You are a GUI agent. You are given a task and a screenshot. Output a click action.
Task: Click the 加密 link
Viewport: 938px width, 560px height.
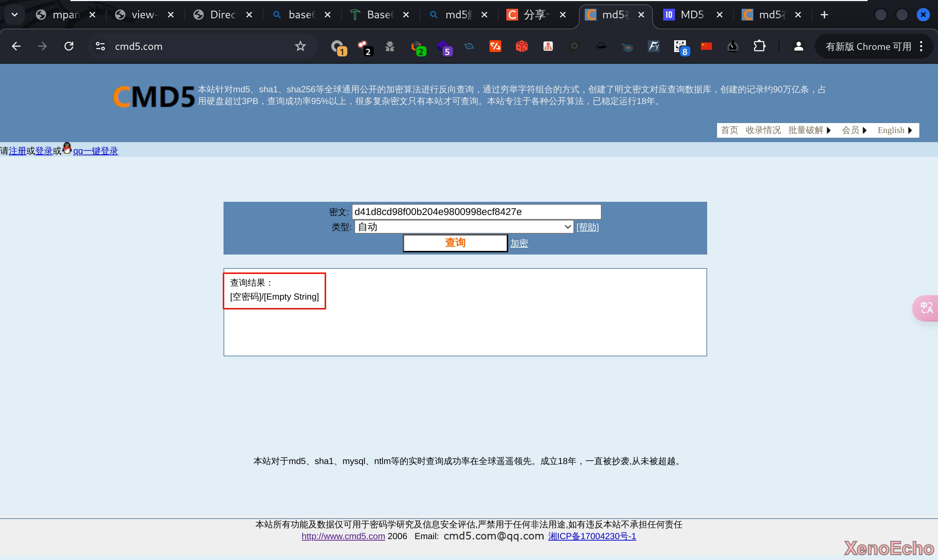(519, 244)
